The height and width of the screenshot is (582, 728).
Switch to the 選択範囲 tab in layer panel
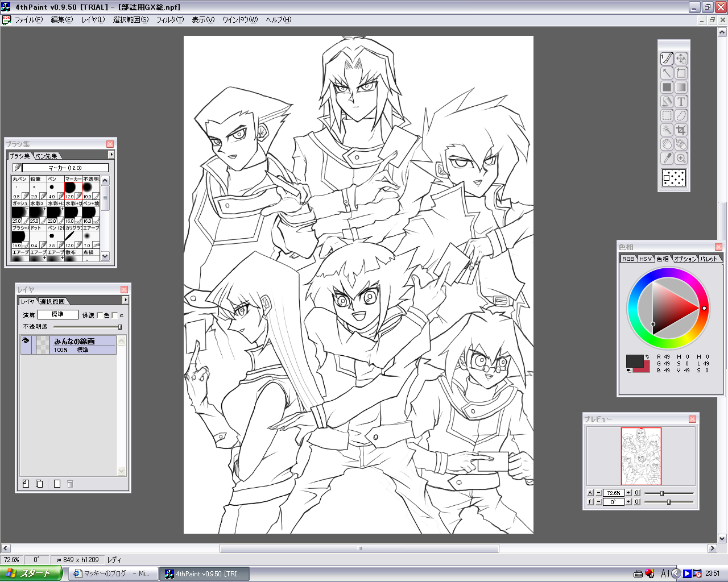point(52,301)
